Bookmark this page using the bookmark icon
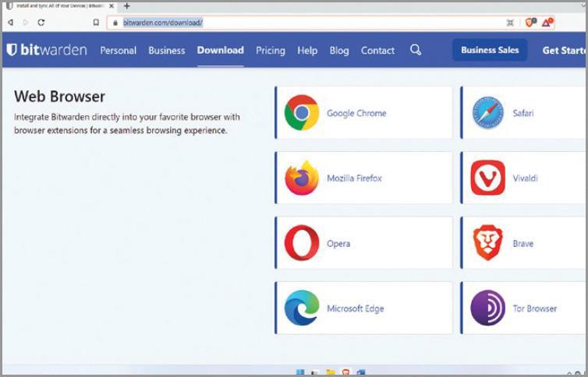The width and height of the screenshot is (588, 377). (x=96, y=23)
